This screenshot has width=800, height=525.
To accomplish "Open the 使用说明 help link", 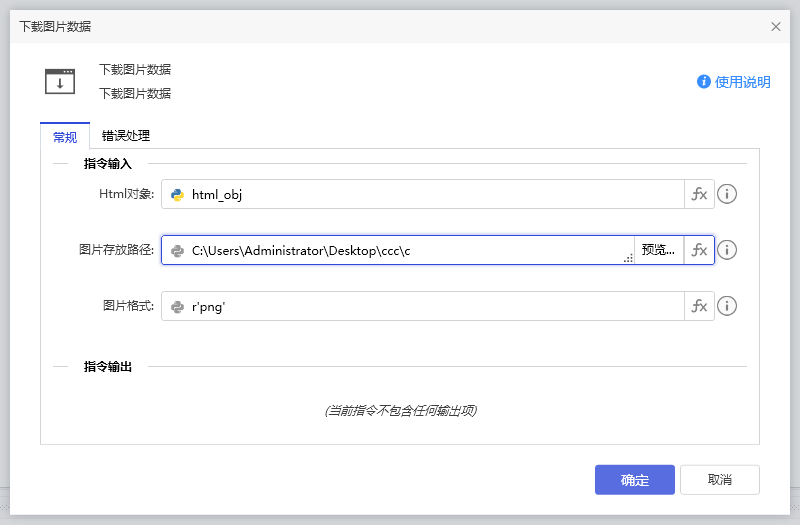I will click(x=734, y=82).
